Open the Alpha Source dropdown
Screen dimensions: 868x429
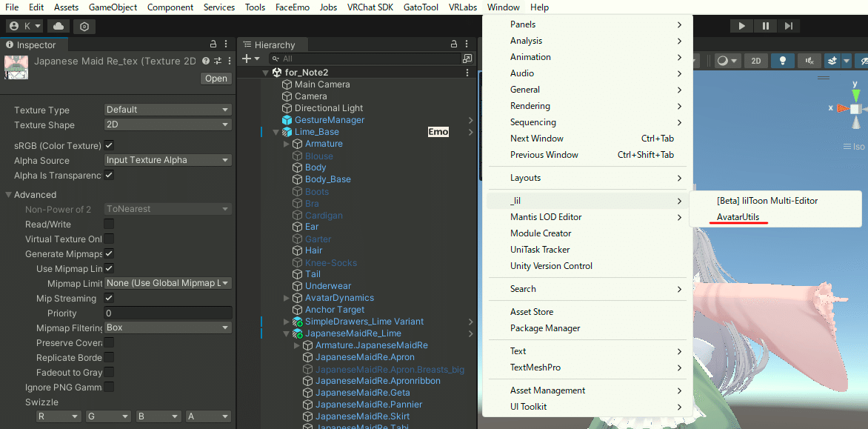[x=167, y=160]
